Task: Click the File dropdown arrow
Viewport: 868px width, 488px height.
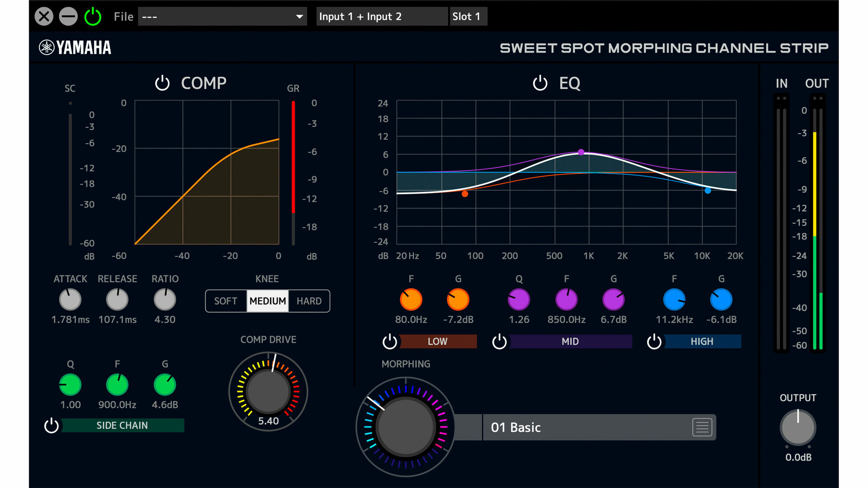Action: (299, 16)
